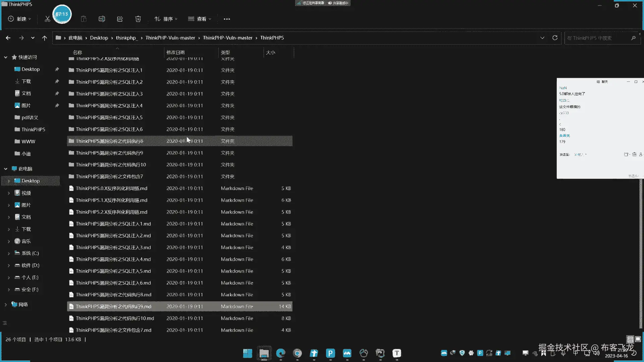The width and height of the screenshot is (644, 362).
Task: Open the three-dots more options menu
Action: [x=227, y=19]
